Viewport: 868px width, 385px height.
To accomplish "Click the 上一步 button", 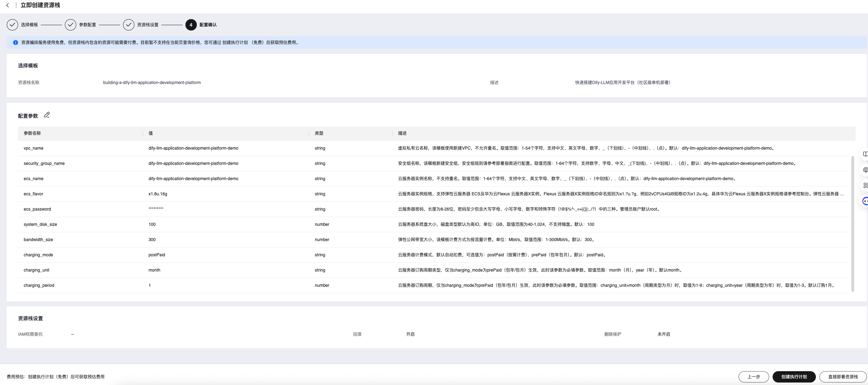I will (x=753, y=376).
